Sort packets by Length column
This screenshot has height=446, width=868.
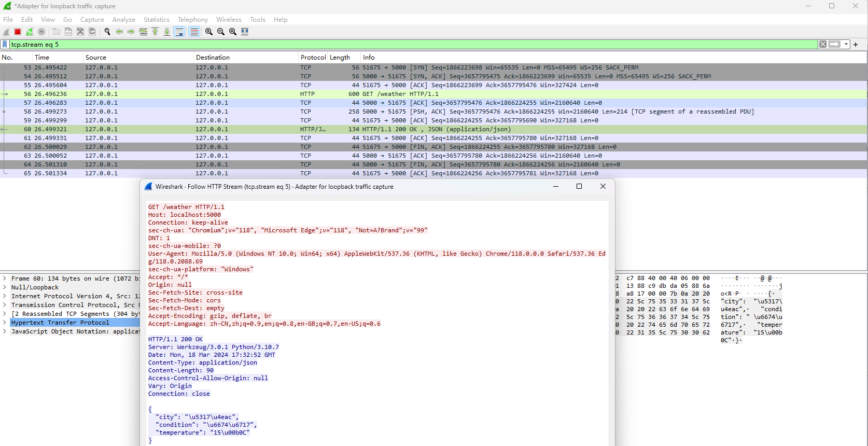[344, 58]
